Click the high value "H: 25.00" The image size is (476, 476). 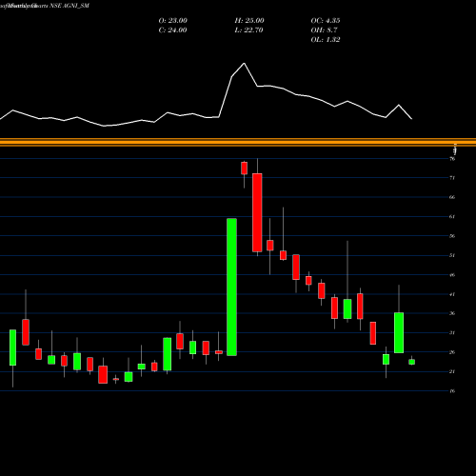249,21
